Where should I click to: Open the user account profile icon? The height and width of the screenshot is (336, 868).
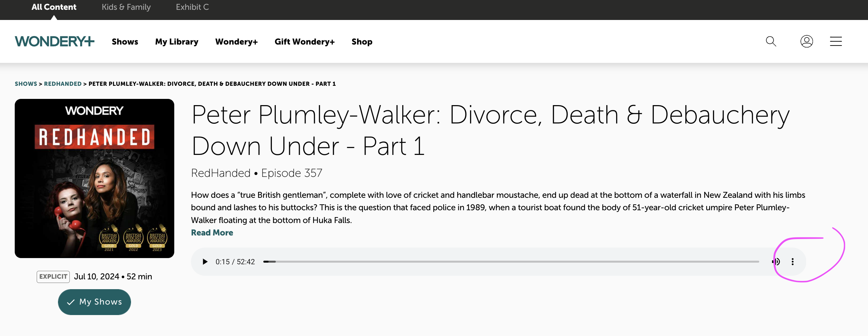coord(807,42)
